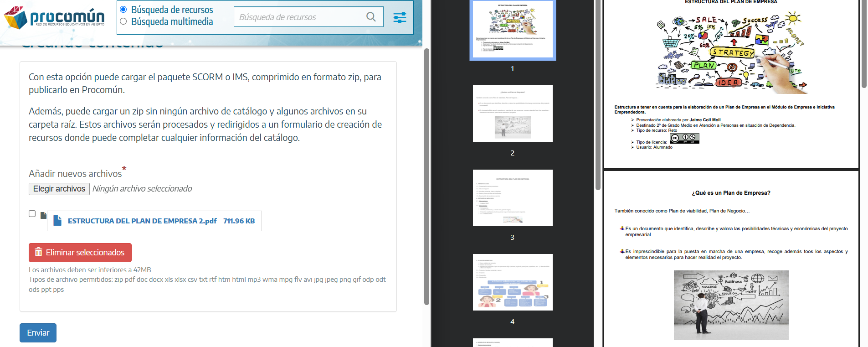Click the Creative Commons license badge
The height and width of the screenshot is (347, 868).
coord(684,138)
